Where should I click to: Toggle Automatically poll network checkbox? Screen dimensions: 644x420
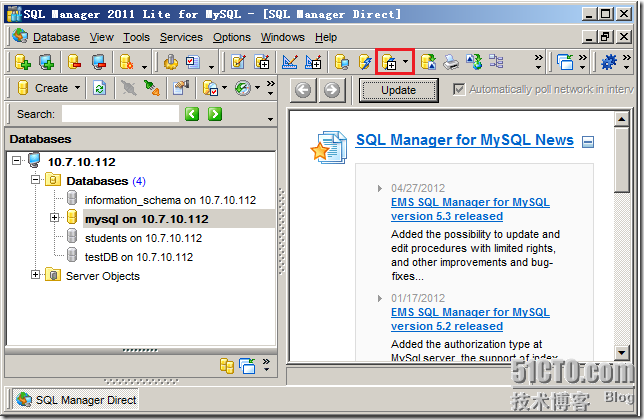(x=459, y=89)
